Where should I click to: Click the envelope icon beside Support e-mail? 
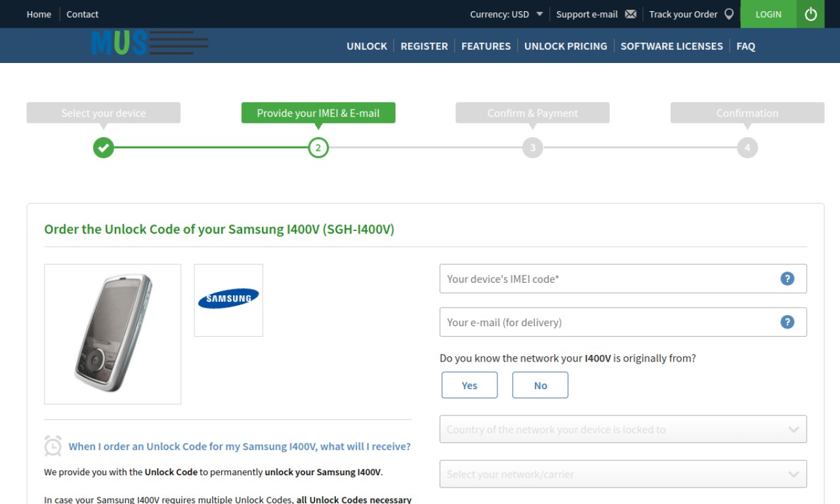[631, 14]
